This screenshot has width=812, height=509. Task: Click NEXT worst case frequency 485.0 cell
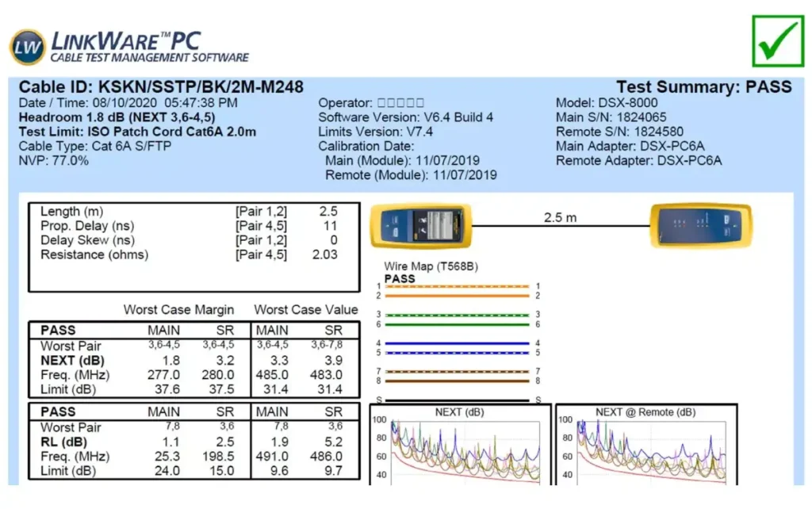(272, 375)
